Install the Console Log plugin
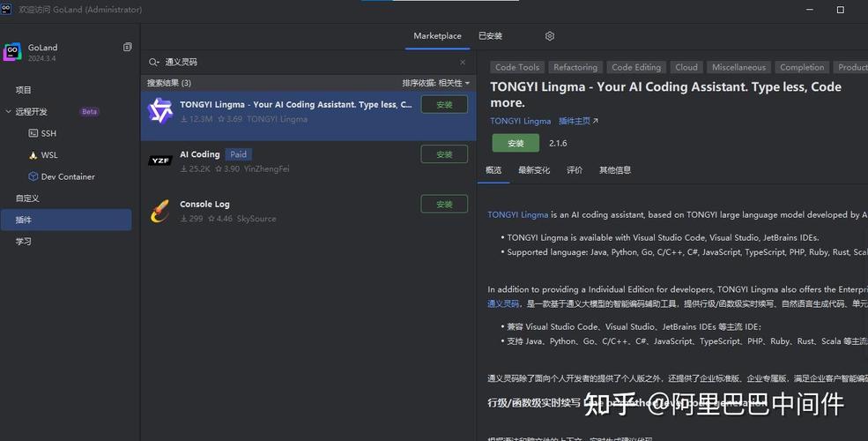 tap(444, 205)
